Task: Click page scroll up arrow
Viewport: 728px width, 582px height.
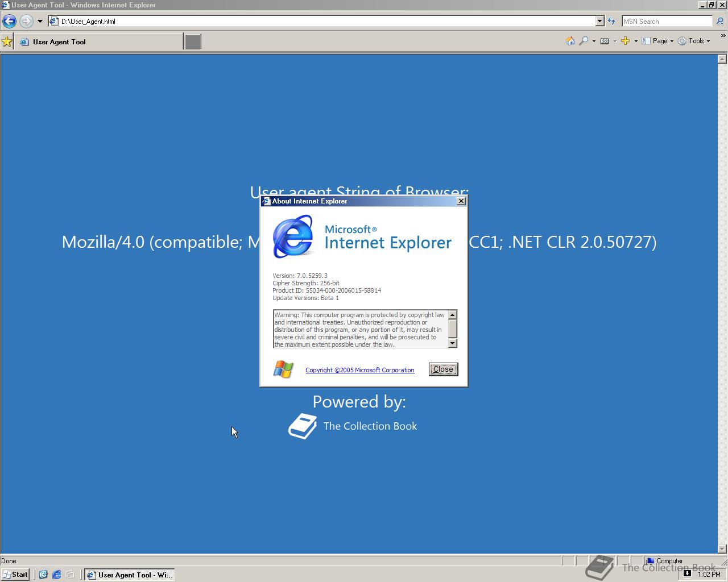Action: [722, 59]
